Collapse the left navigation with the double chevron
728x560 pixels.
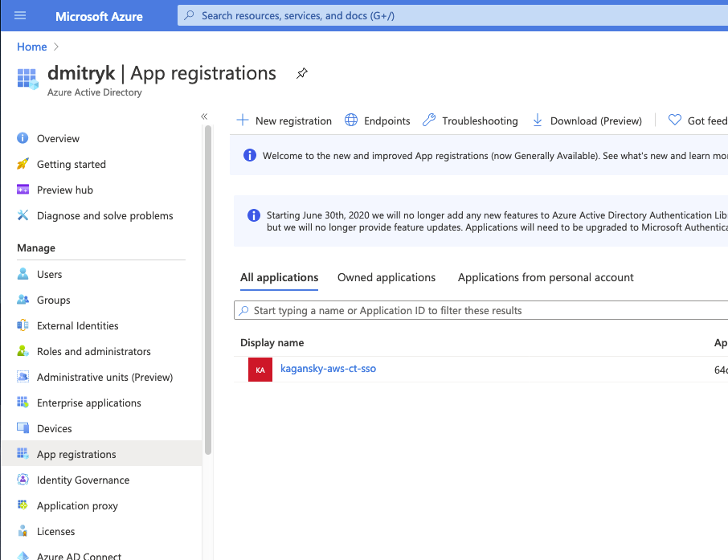coord(204,116)
